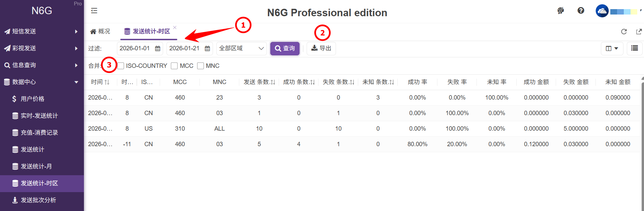Image resolution: width=644 pixels, height=211 pixels.
Task: Click database icon beside 充值-消费记录
Action: pyautogui.click(x=15, y=133)
